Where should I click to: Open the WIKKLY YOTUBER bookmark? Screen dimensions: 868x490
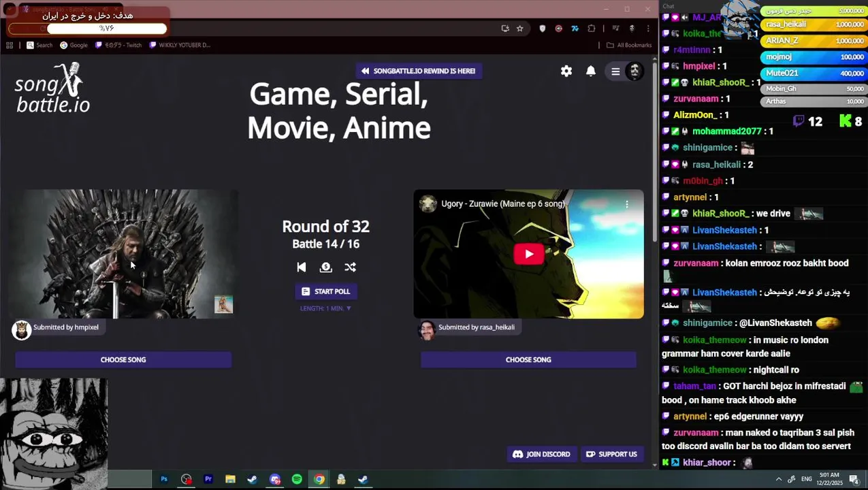click(180, 45)
